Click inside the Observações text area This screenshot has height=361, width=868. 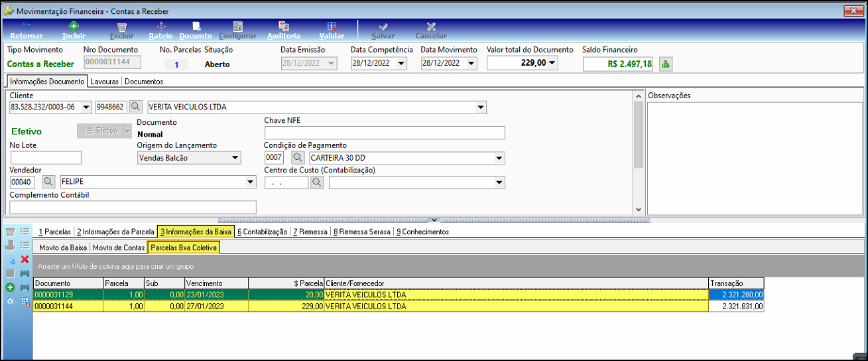tap(755, 158)
